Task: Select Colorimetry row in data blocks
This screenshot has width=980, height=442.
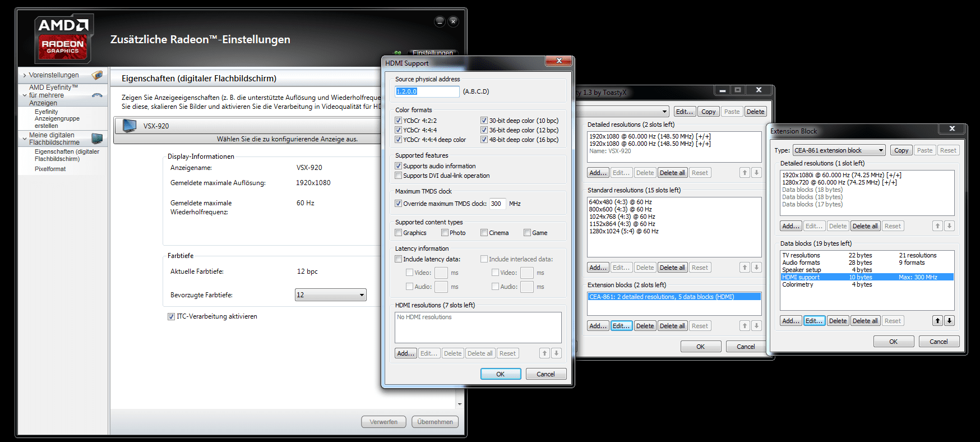Action: pyautogui.click(x=867, y=284)
